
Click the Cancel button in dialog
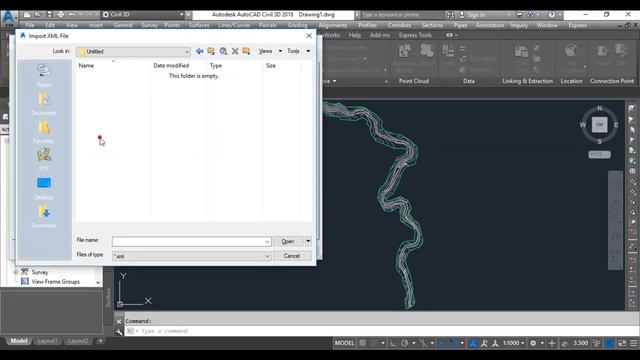tap(292, 256)
